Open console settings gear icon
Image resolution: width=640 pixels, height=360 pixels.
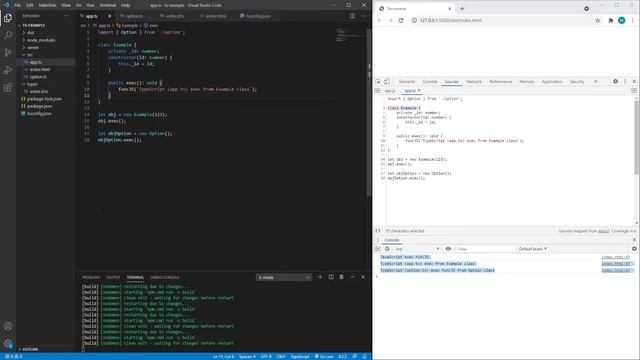[x=634, y=249]
